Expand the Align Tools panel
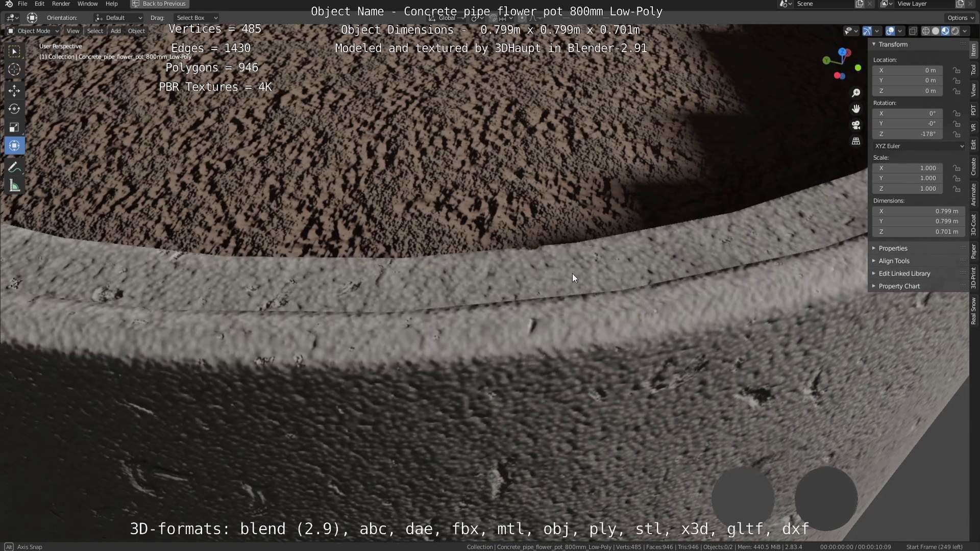 pos(894,261)
